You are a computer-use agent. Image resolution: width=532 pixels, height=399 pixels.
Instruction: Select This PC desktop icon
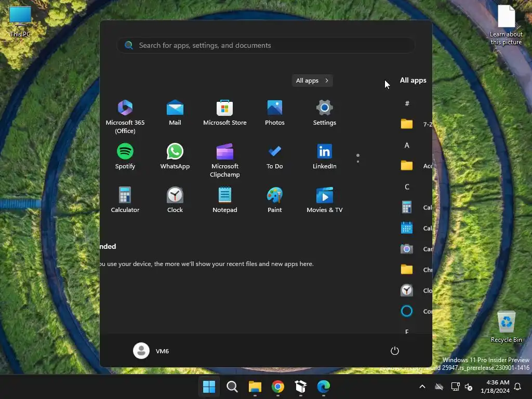[20, 22]
